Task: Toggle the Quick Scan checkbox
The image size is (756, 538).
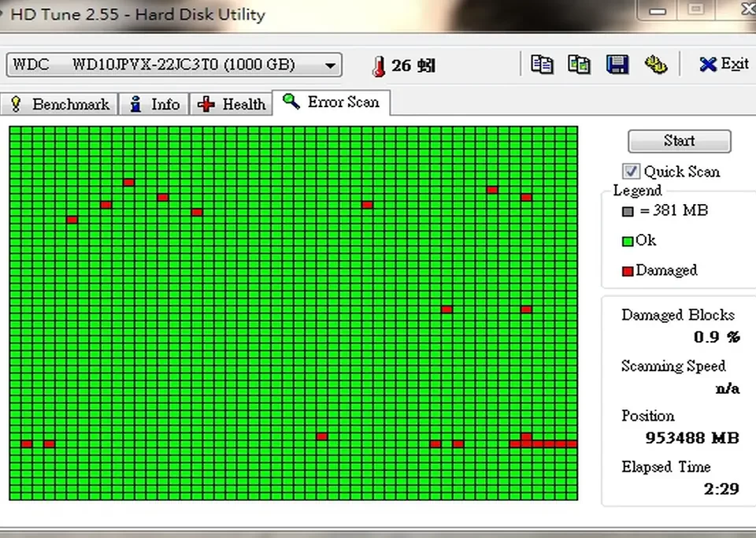Action: (631, 172)
